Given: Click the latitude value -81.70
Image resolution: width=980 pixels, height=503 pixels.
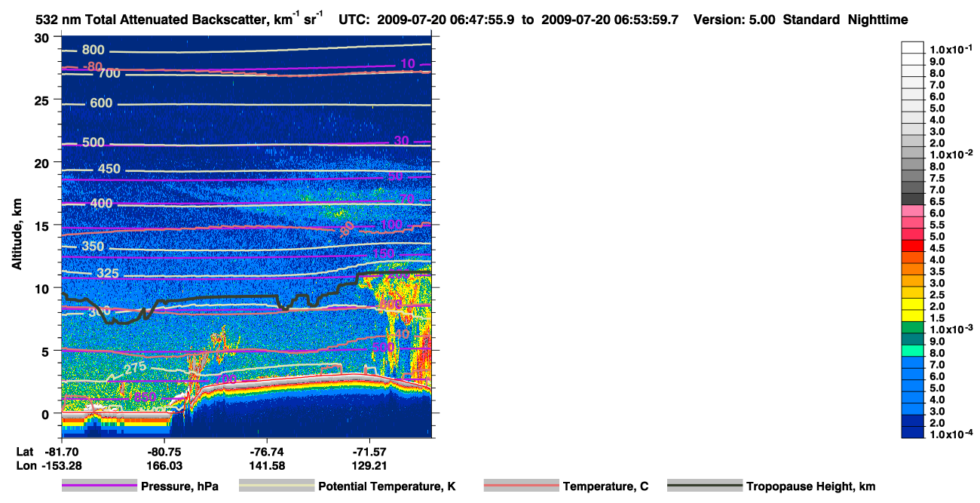Looking at the screenshot, I should tap(61, 452).
